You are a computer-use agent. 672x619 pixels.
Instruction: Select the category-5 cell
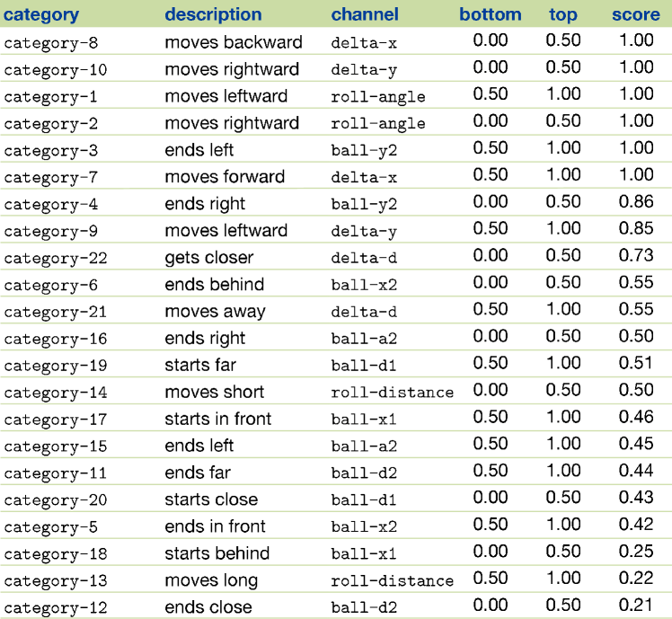click(51, 527)
